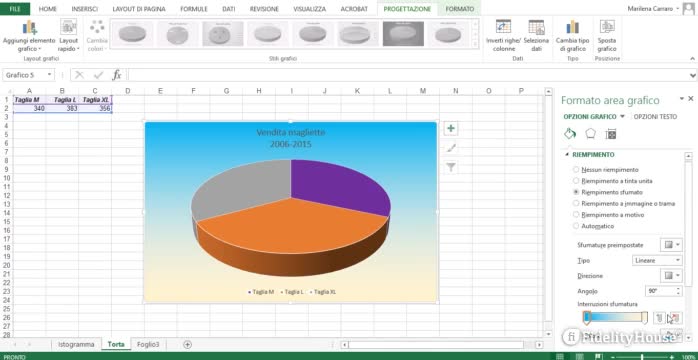698x360 pixels.
Task: Expand Sfumature preimpostate dropdown
Action: [x=671, y=245]
